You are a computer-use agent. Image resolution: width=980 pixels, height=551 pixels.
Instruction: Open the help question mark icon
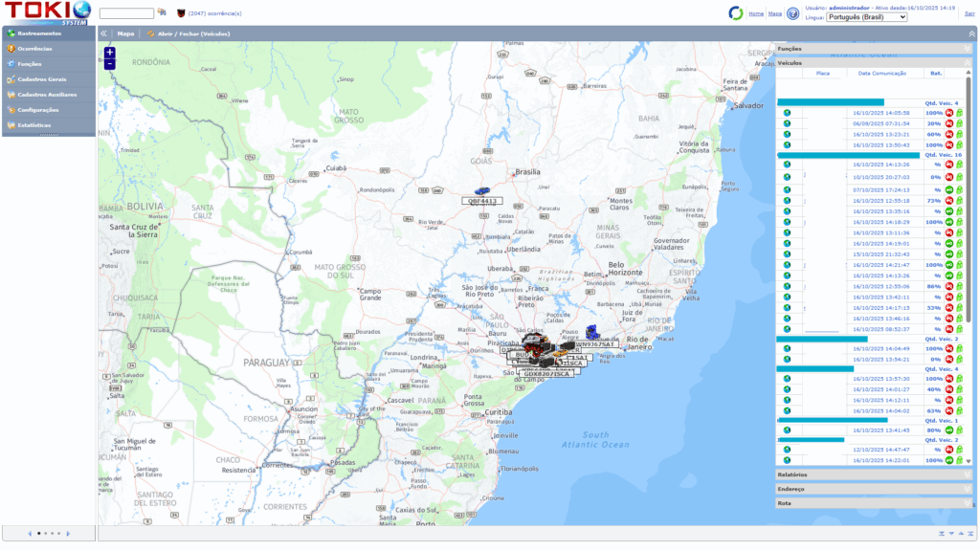click(792, 13)
